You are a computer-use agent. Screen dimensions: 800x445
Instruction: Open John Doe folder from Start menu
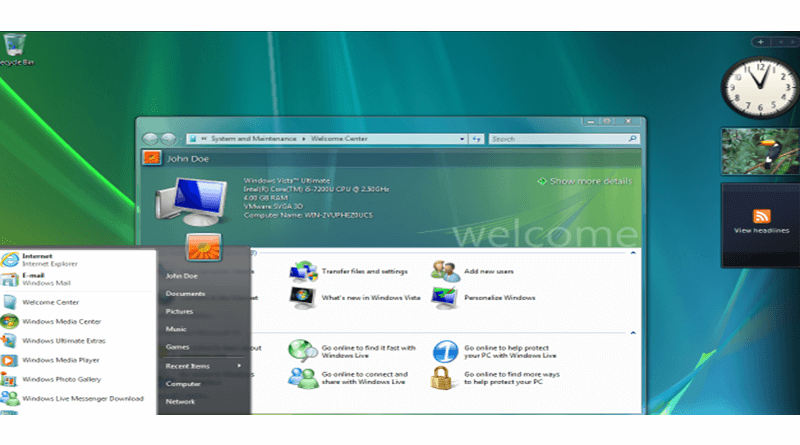(x=182, y=276)
